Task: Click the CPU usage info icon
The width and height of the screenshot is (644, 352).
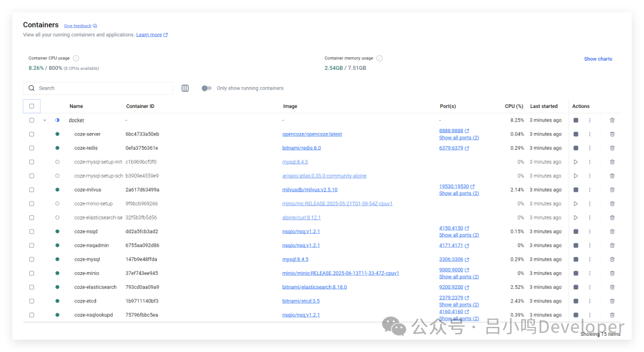Action: [x=76, y=58]
